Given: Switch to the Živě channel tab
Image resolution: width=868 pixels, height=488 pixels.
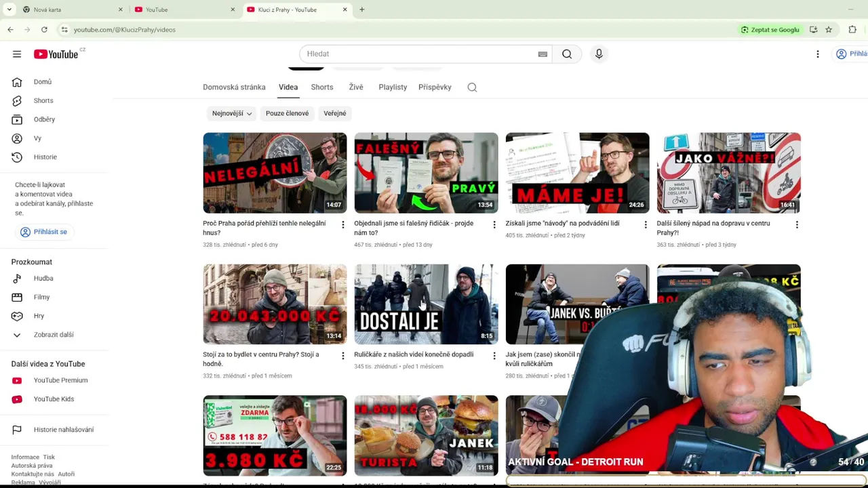Looking at the screenshot, I should tap(356, 87).
